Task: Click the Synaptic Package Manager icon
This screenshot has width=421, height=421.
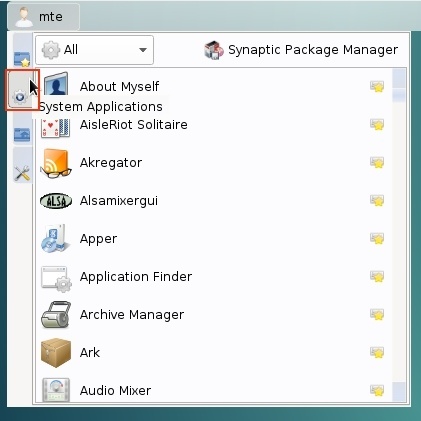Action: tap(214, 50)
